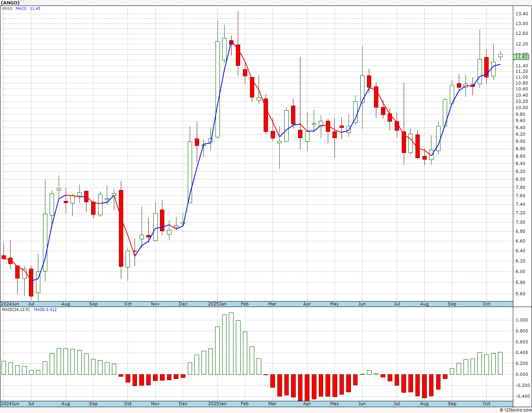This screenshot has width=532, height=413.
Task: Click the 9.60 price axis label
Action: tap(521, 121)
